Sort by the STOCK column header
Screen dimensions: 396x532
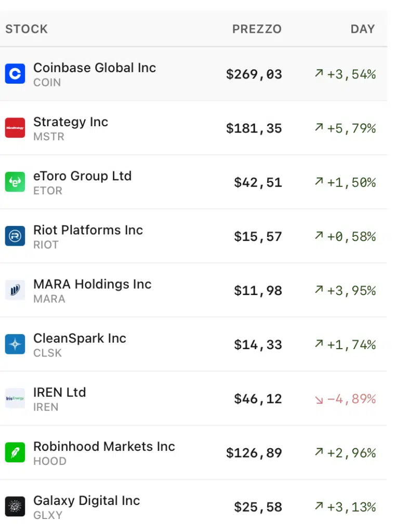point(27,29)
